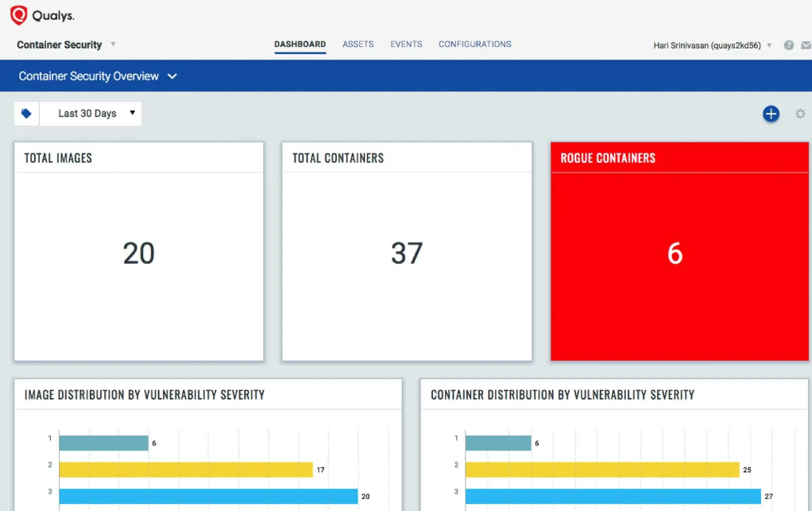
Task: Open the EVENTS tab
Action: (x=406, y=45)
